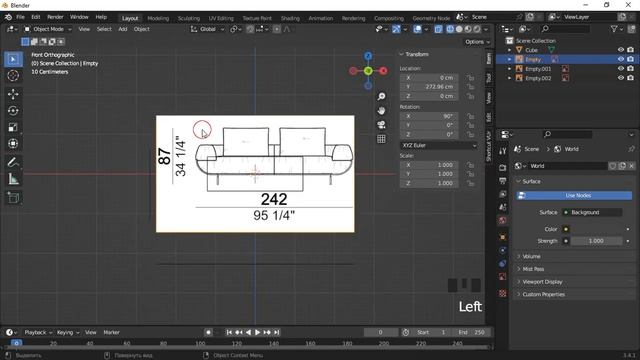Open the viewport Select menu
The image size is (640, 360).
(104, 29)
